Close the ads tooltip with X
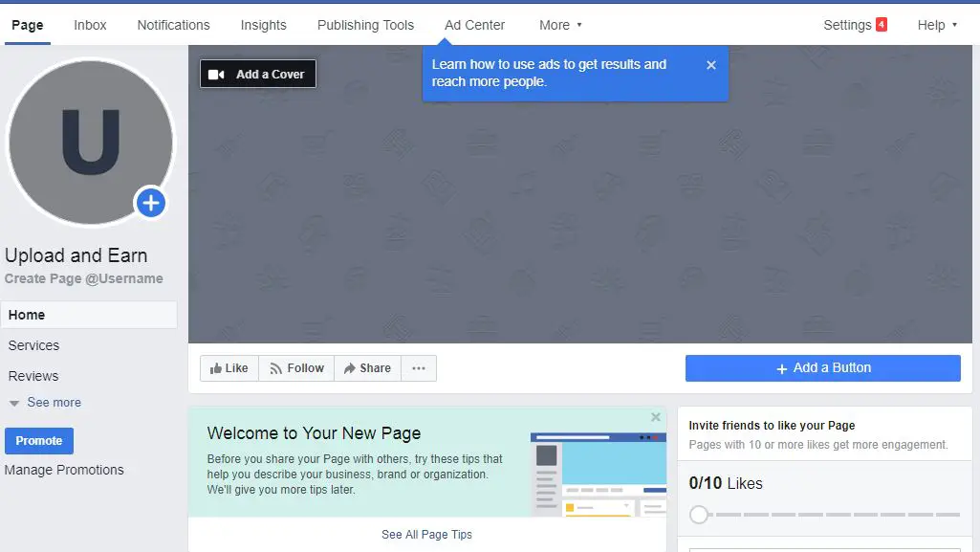This screenshot has height=552, width=980. pos(710,65)
